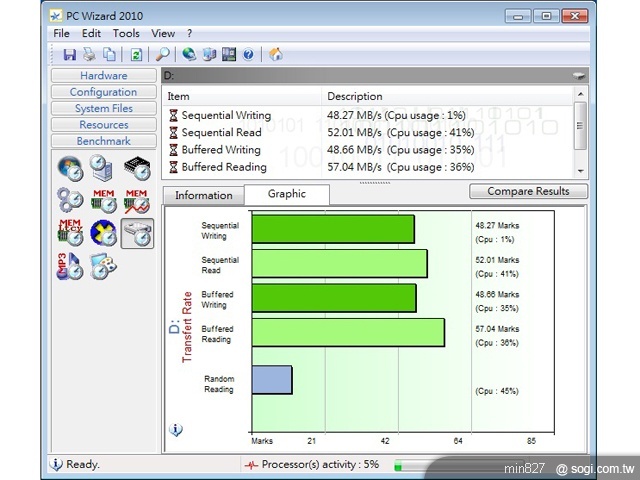Image resolution: width=640 pixels, height=480 pixels.
Task: Click the Buffered Reading chart bar
Action: coord(348,333)
